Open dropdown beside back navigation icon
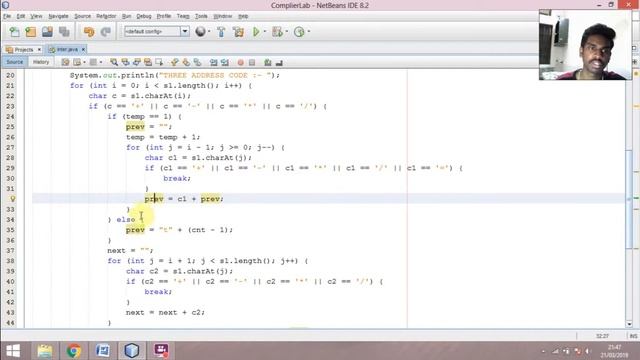 (84, 62)
